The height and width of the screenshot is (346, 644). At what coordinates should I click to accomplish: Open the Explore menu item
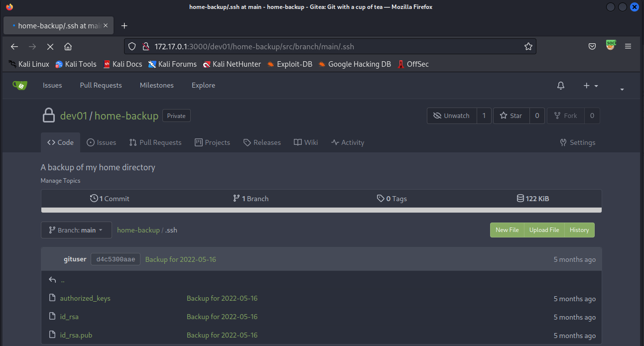[203, 85]
